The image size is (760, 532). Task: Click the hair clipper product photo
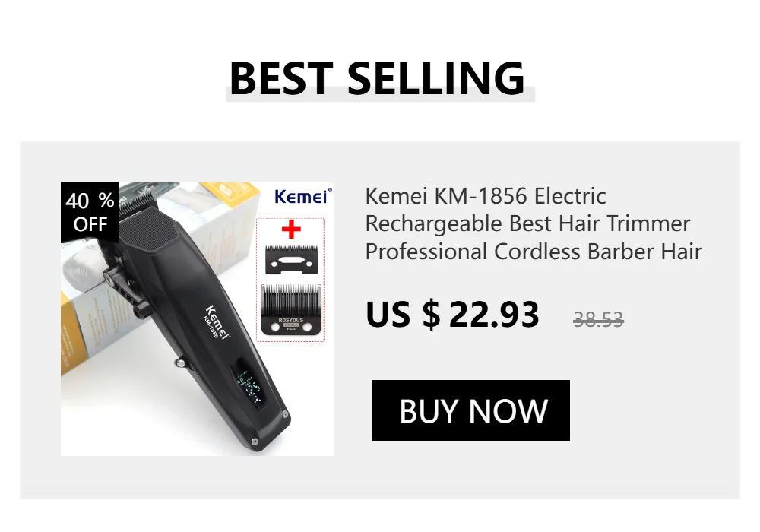coord(198,319)
